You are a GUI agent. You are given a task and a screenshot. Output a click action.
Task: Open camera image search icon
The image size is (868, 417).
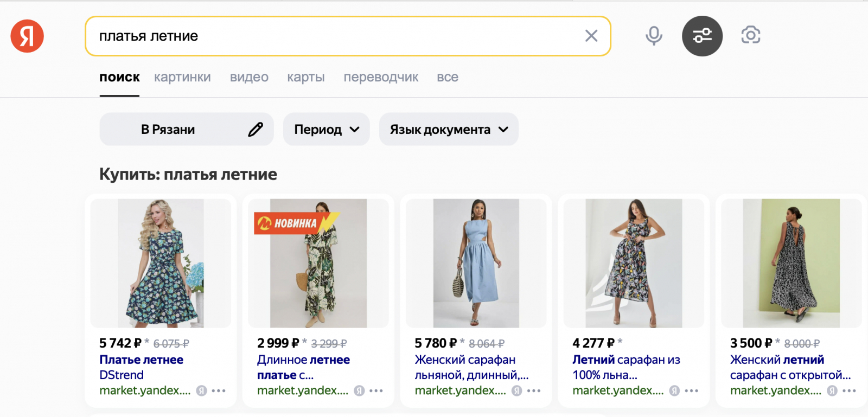coord(751,35)
